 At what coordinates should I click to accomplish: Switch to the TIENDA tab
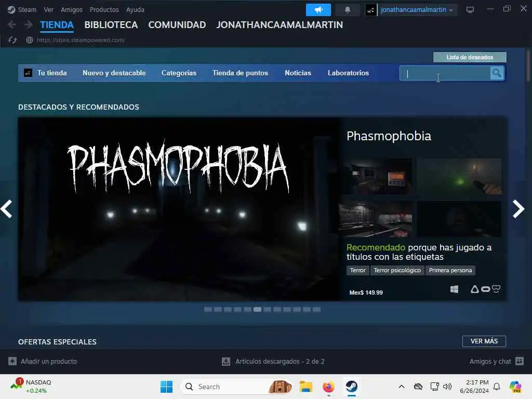57,25
